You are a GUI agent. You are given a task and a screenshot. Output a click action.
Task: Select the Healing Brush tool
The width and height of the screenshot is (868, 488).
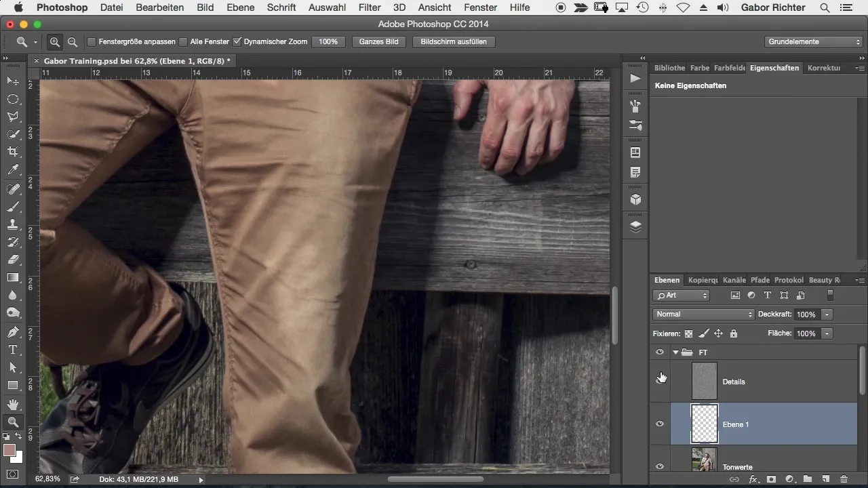click(x=13, y=188)
